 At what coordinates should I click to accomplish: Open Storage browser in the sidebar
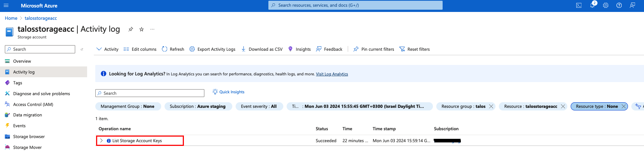click(x=44, y=137)
